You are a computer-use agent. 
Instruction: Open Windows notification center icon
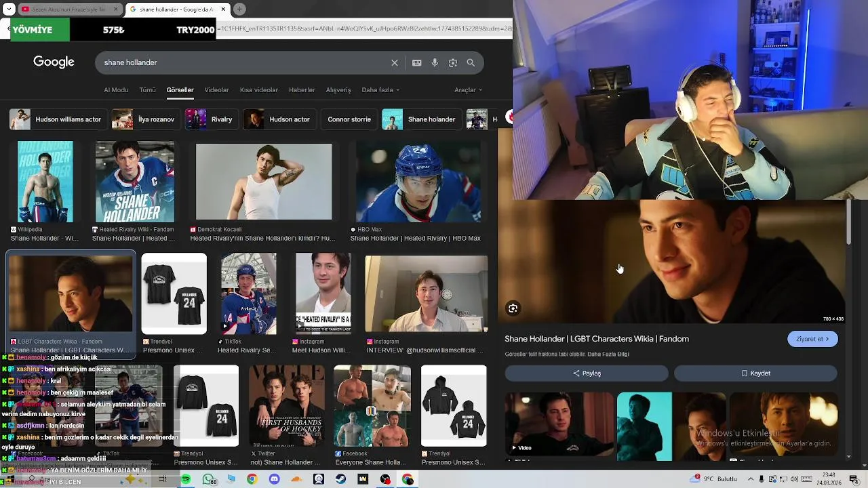pos(854,479)
